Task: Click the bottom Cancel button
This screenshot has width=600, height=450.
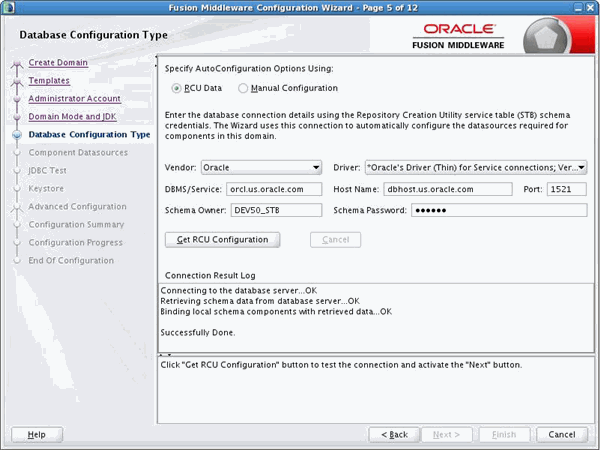Action: pyautogui.click(x=561, y=435)
